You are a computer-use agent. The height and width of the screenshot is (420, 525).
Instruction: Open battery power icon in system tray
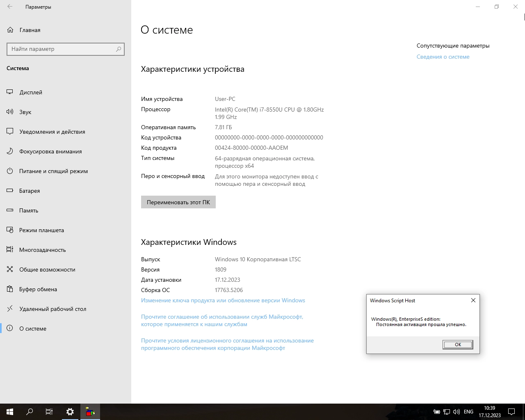[437, 412]
